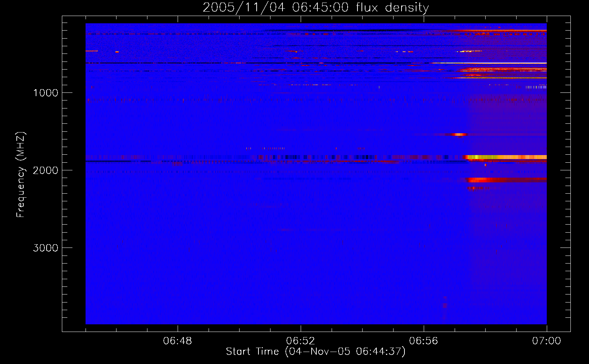This screenshot has width=589, height=364.
Task: Click the 3000 frequency tick label
Action: [x=46, y=248]
